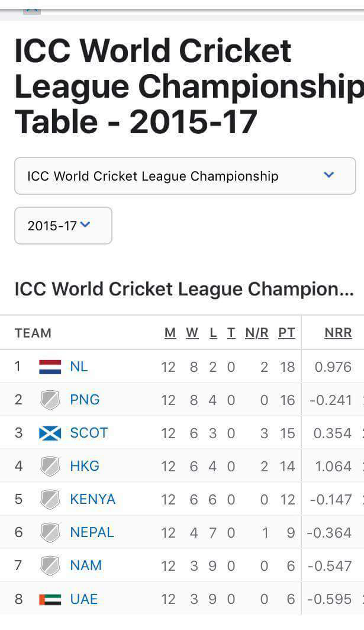Open the NL team link

(x=79, y=367)
